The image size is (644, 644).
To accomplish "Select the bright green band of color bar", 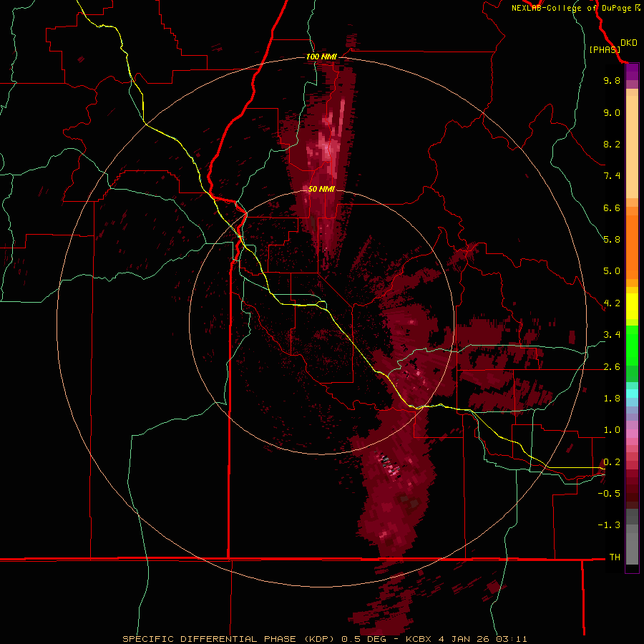I will 632,345.
